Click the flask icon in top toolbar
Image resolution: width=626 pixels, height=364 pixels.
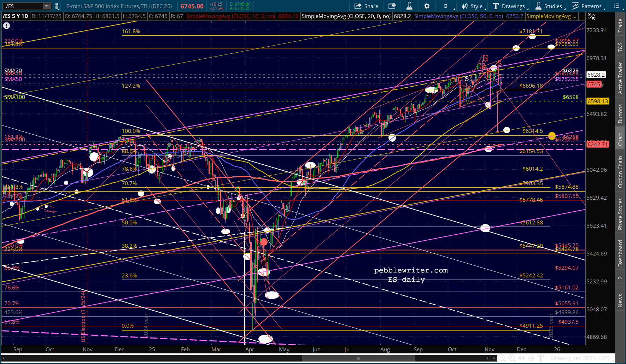409,6
